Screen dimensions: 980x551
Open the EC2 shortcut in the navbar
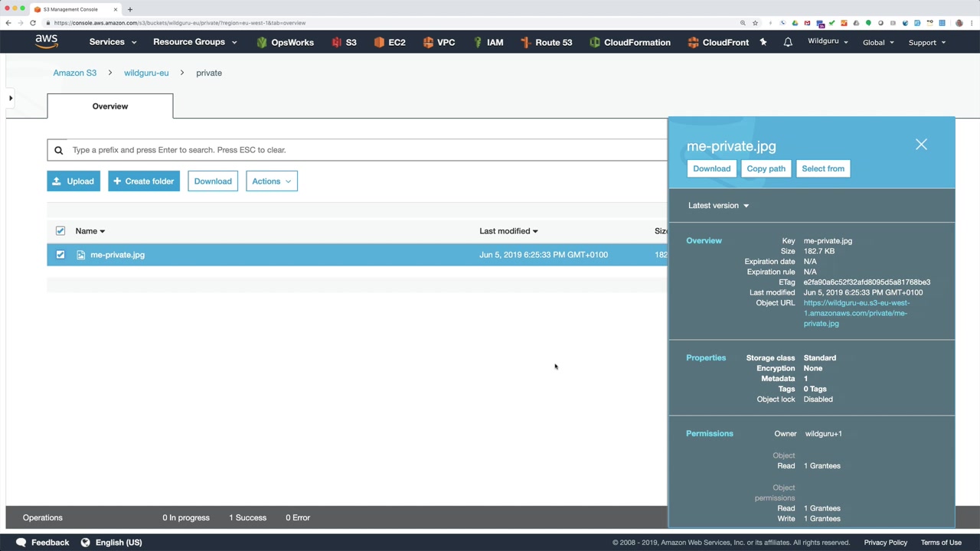point(390,42)
